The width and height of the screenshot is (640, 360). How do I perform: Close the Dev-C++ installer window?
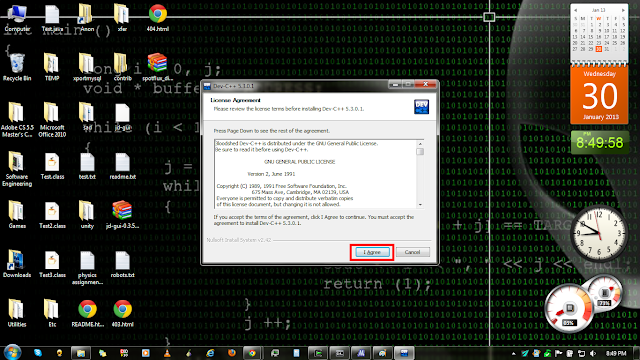click(x=425, y=84)
